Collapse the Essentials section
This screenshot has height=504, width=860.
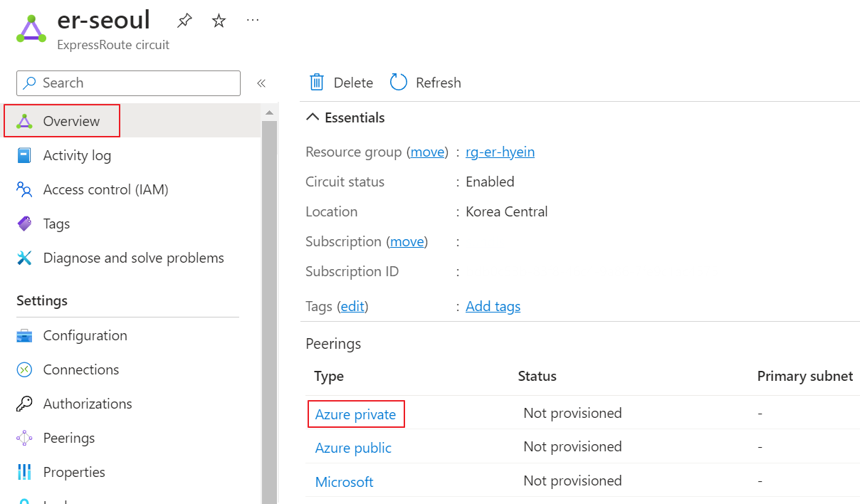pyautogui.click(x=345, y=117)
